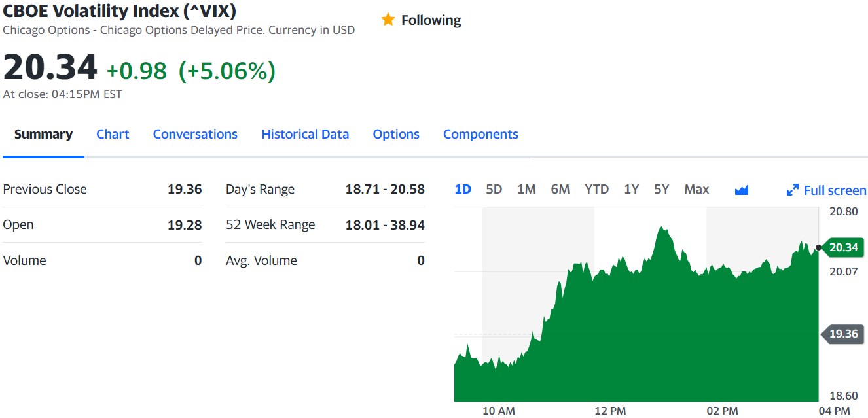This screenshot has width=868, height=418.
Task: Click the CBOE Volatility Index (^VIX) title
Action: pos(120,10)
